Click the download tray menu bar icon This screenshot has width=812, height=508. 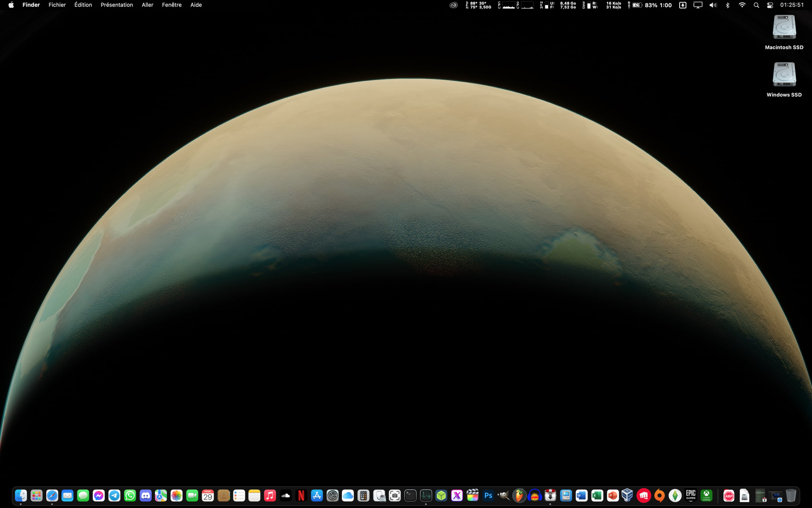pos(683,5)
